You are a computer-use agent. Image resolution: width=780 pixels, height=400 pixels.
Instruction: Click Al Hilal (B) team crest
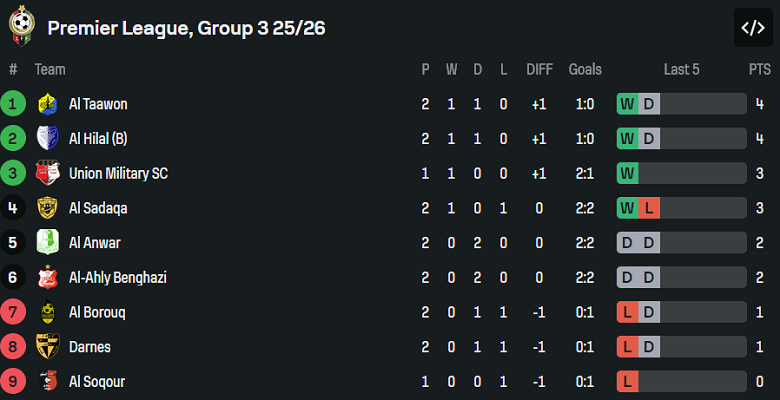pos(47,139)
